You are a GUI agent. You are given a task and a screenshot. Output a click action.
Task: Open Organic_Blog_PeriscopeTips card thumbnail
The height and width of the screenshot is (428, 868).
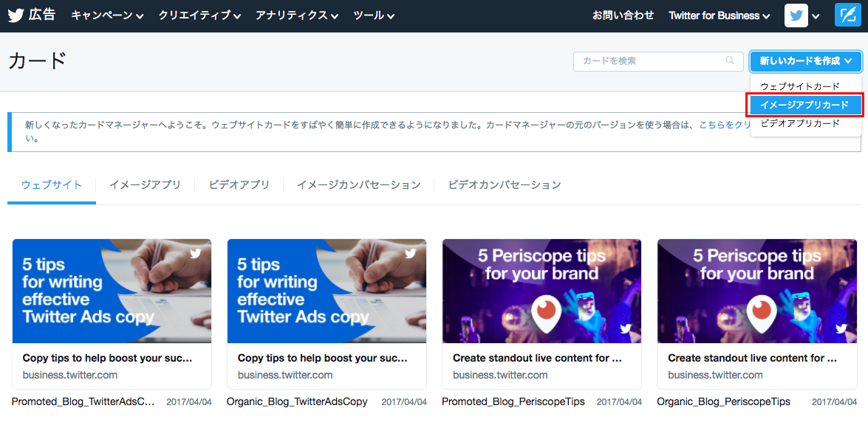757,291
